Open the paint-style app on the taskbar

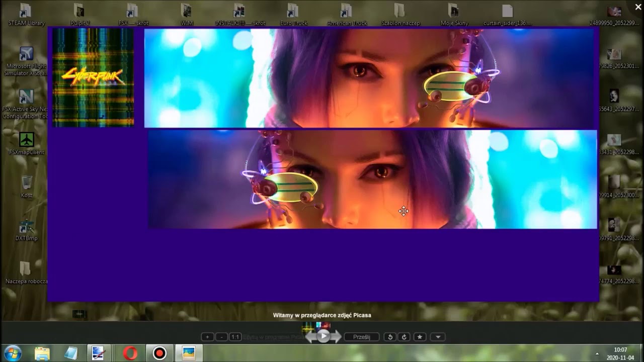(99, 353)
